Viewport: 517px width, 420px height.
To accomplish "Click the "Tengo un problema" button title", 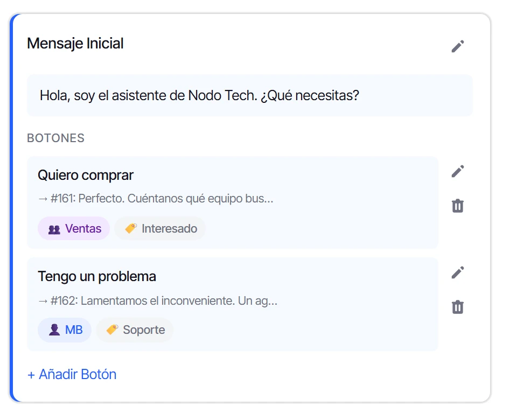I will click(97, 276).
